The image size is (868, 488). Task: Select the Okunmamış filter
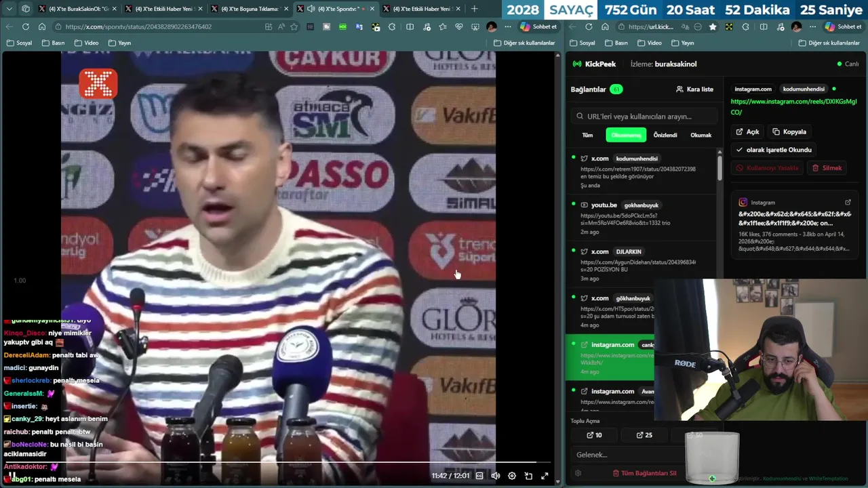[x=626, y=135]
